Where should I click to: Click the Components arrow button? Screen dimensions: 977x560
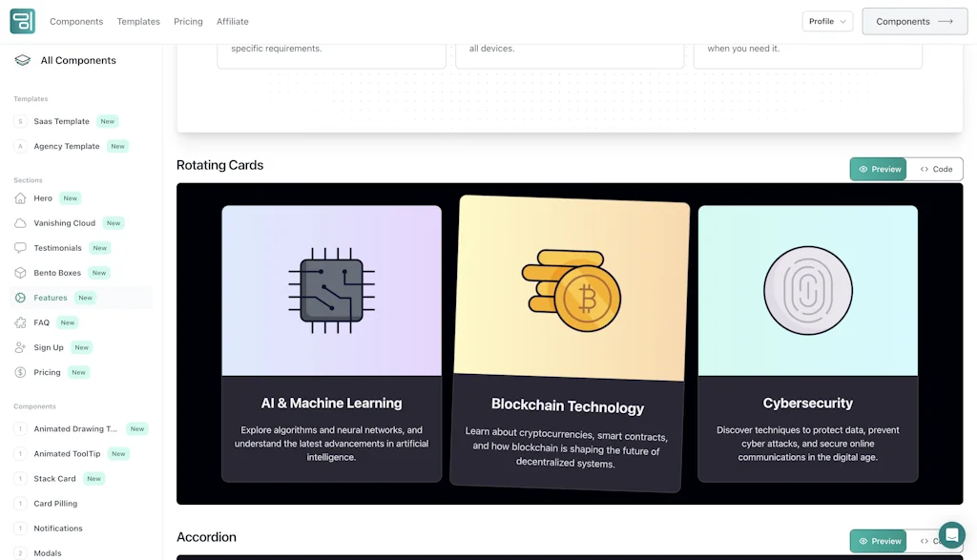click(x=914, y=21)
